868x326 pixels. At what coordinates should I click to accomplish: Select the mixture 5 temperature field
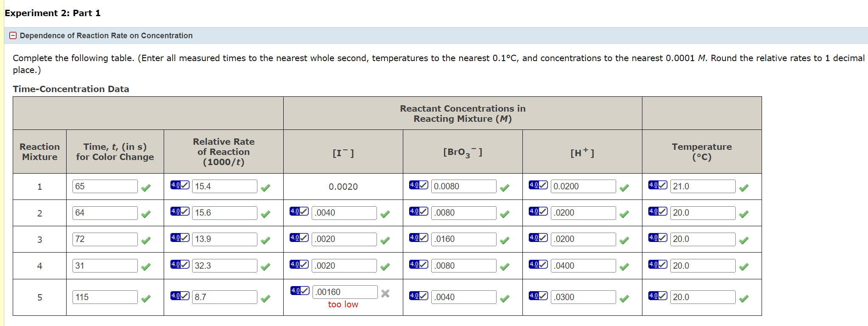coord(703,297)
